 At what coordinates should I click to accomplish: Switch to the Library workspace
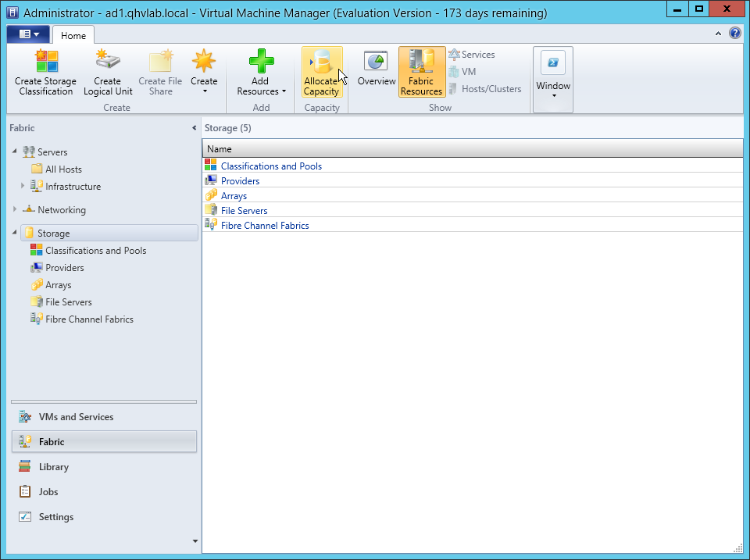54,467
